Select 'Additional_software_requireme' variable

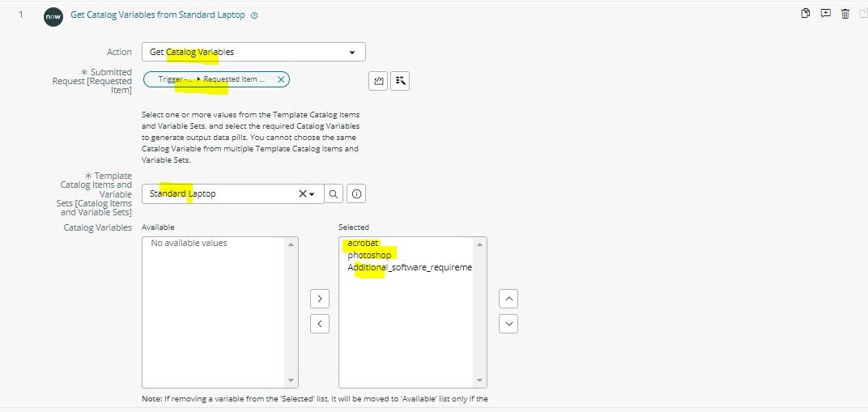click(x=410, y=267)
